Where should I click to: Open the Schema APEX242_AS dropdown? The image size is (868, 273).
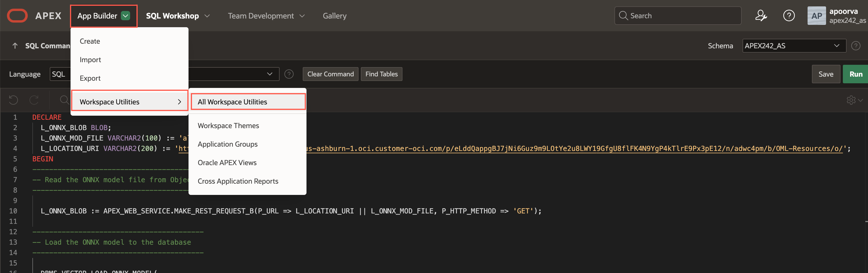[x=794, y=46]
